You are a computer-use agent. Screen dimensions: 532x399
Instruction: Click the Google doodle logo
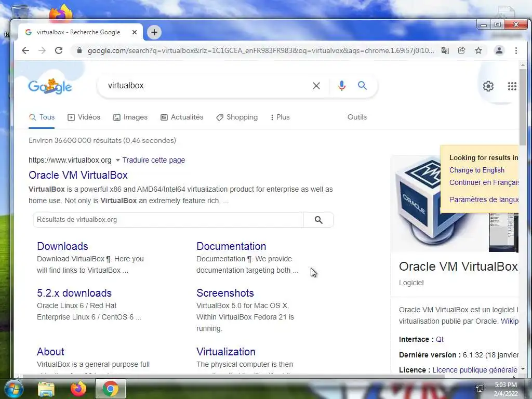pyautogui.click(x=50, y=86)
